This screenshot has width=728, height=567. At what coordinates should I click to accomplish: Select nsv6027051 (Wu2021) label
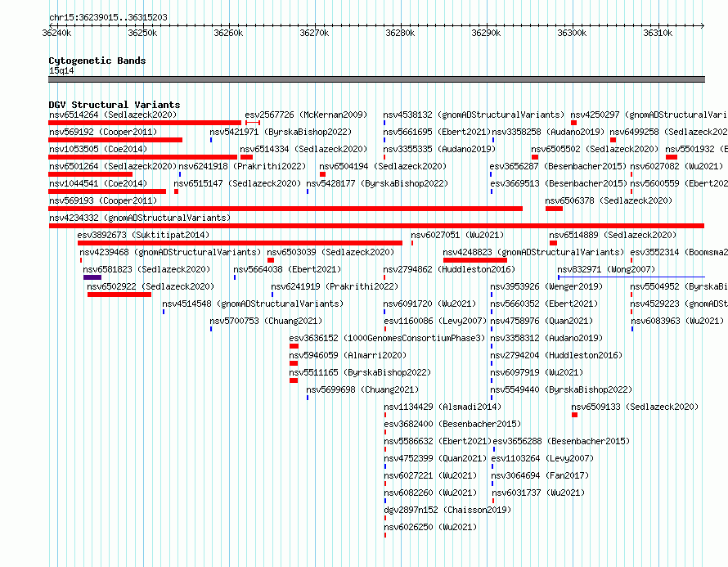(x=457, y=235)
